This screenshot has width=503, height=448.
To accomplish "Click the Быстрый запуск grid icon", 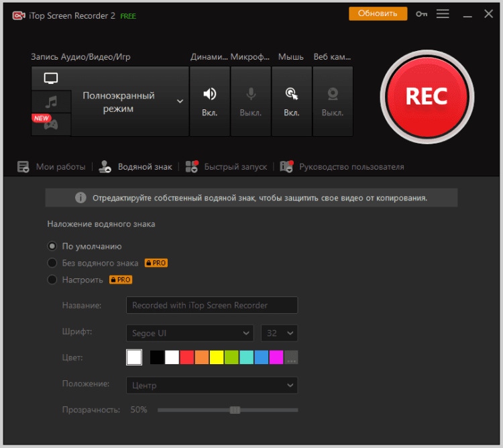I will pyautogui.click(x=192, y=166).
